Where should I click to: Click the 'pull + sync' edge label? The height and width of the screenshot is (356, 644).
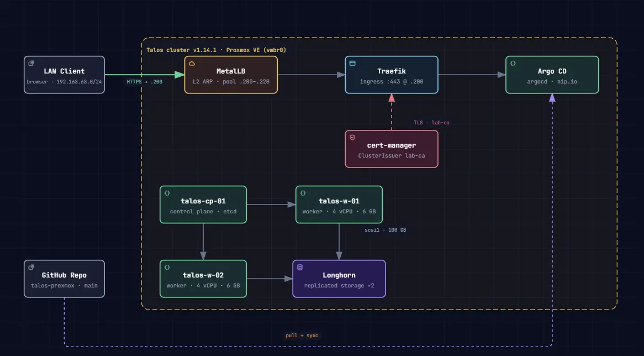[302, 336]
